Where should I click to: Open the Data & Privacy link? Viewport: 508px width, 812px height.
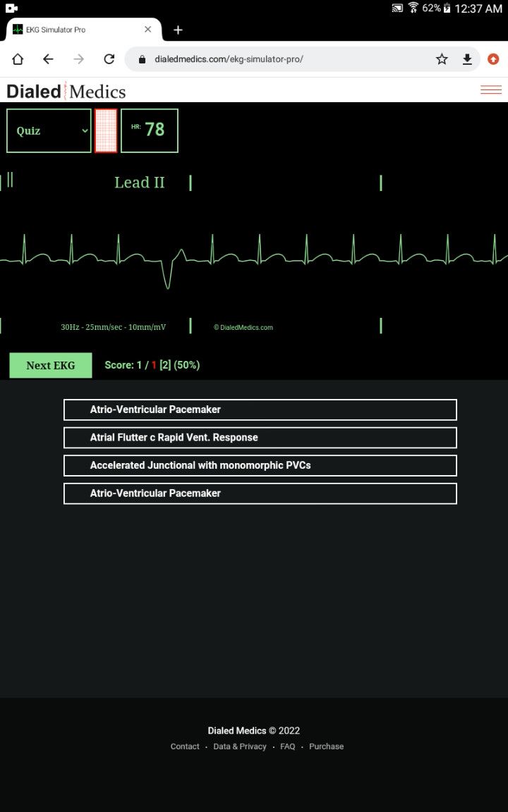[240, 746]
